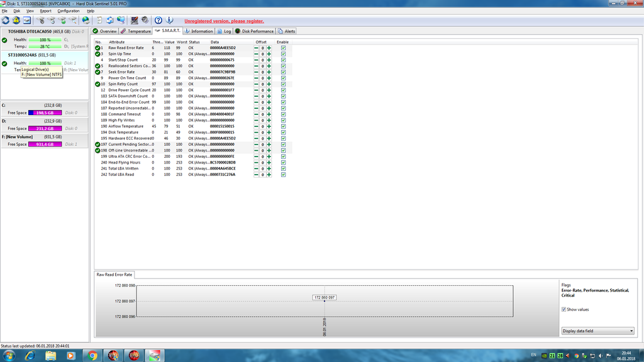The height and width of the screenshot is (362, 644).
Task: Click the green check beside TOSHIBA Health
Action: [4, 40]
